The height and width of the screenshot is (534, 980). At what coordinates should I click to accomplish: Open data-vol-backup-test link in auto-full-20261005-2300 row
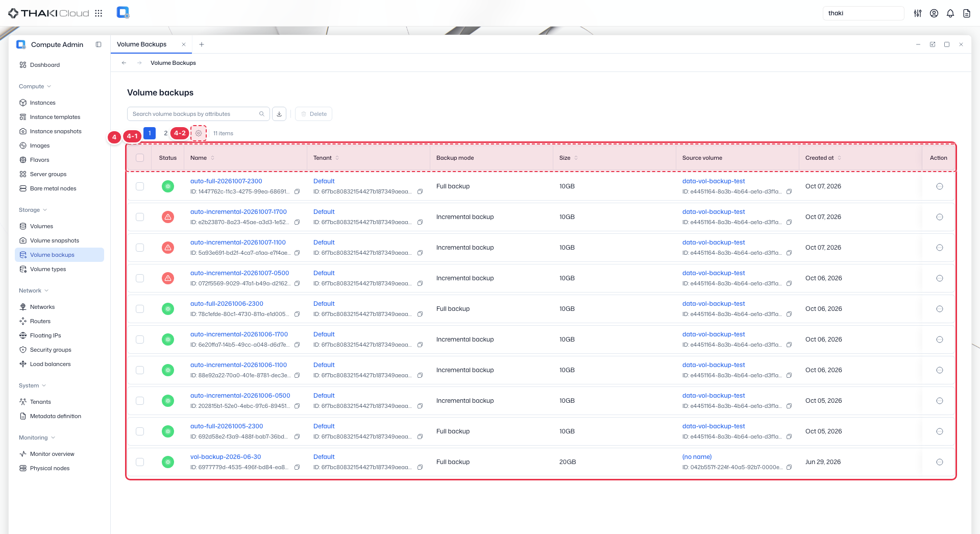pyautogui.click(x=714, y=426)
